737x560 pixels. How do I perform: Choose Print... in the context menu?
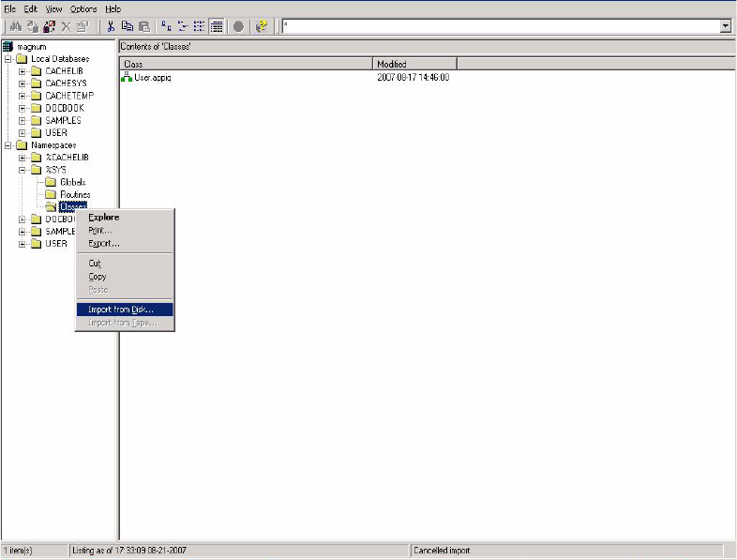point(125,231)
